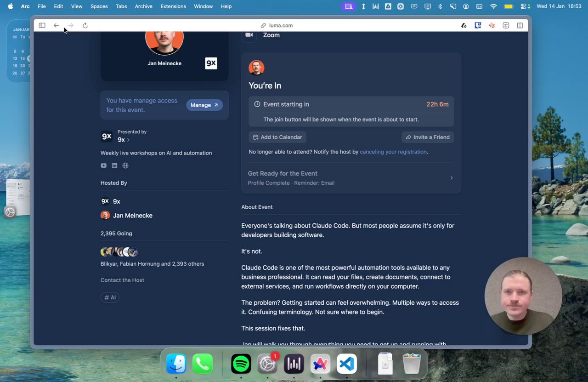Click the 22h 6m countdown text
Screen dimensions: 588x382
click(x=437, y=104)
